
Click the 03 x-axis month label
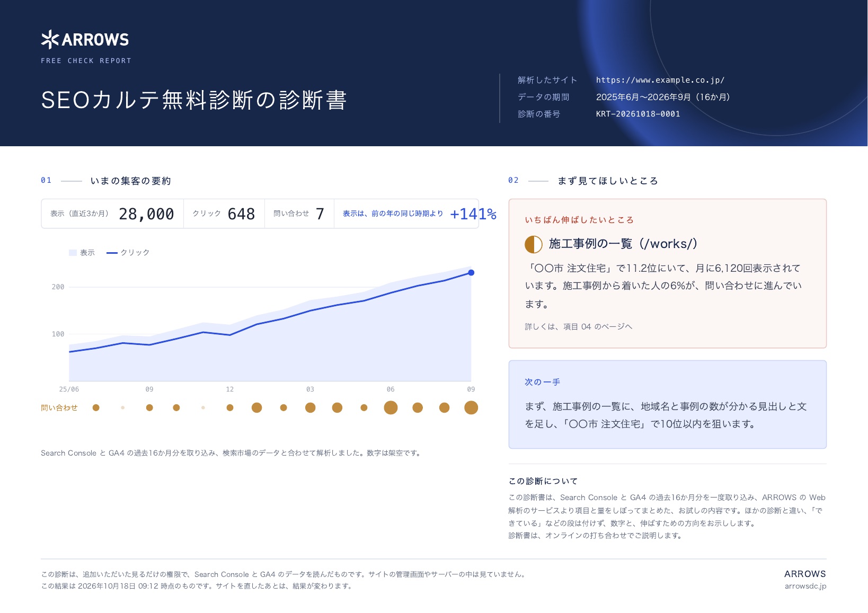(310, 389)
